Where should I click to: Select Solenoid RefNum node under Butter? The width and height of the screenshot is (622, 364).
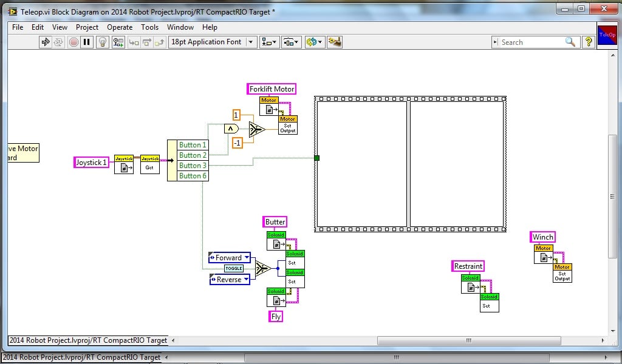[x=276, y=241]
